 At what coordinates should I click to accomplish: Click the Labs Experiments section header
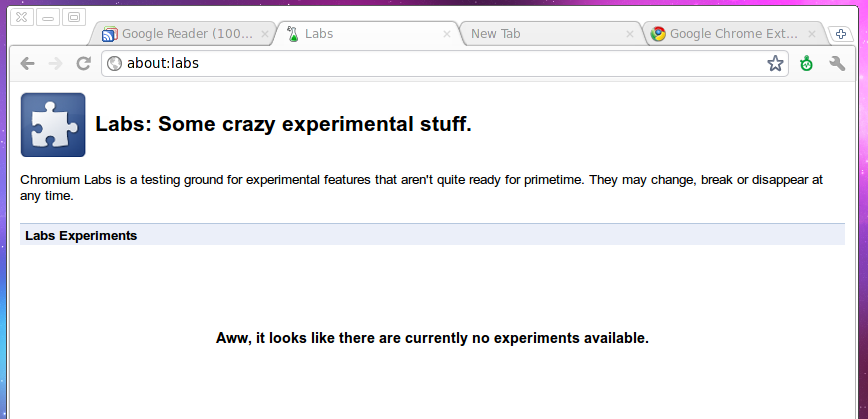pyautogui.click(x=81, y=236)
